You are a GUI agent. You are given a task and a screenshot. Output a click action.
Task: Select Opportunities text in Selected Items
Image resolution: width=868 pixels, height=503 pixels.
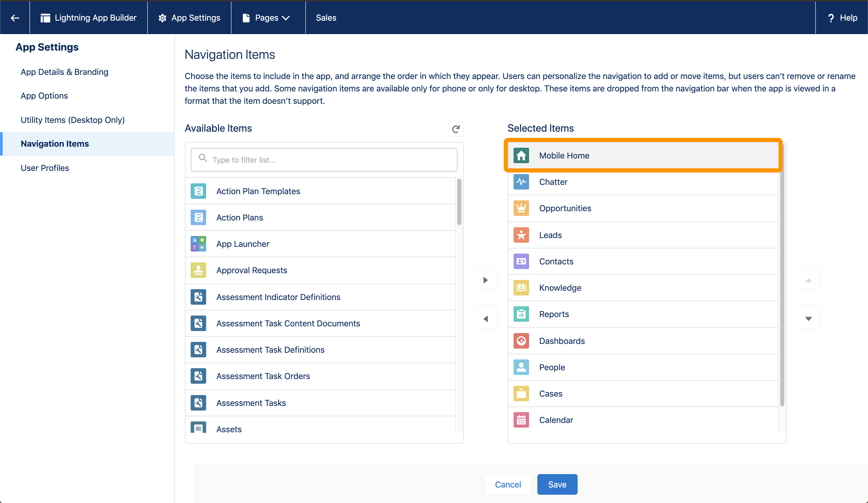(565, 208)
